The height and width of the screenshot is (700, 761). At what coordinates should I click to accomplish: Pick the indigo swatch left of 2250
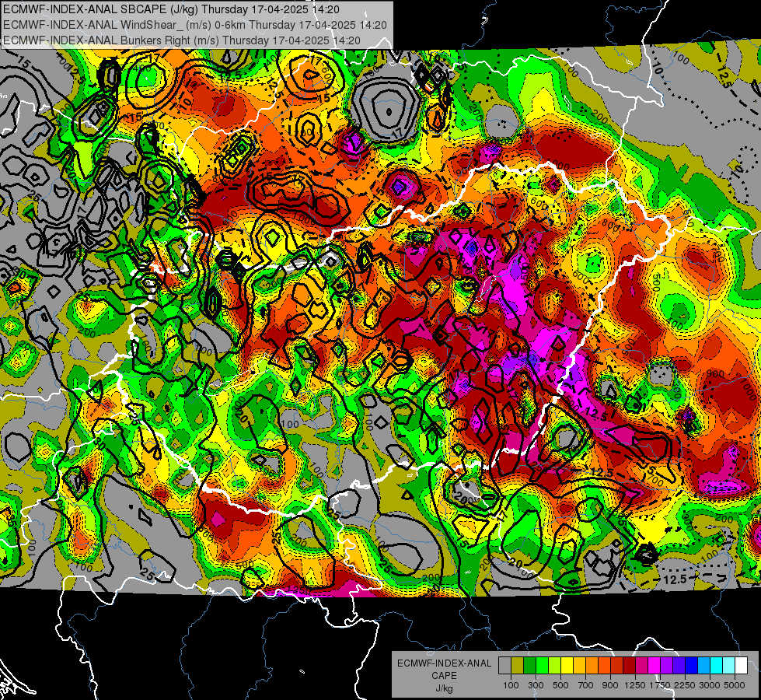679,666
